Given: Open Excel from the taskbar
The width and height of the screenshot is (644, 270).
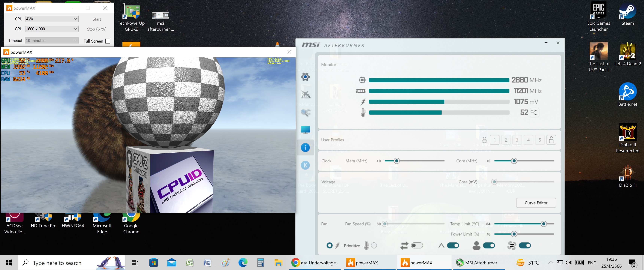Looking at the screenshot, I should [189, 262].
